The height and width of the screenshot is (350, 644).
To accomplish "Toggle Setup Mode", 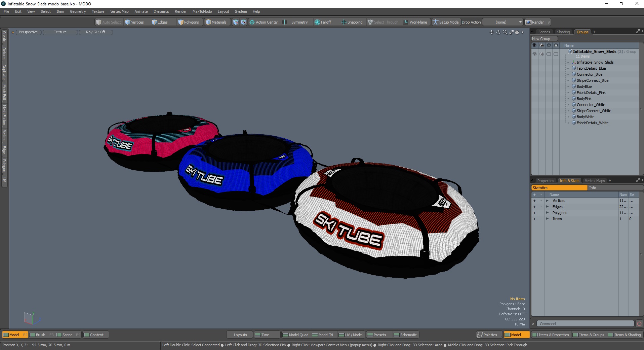I will coord(446,22).
